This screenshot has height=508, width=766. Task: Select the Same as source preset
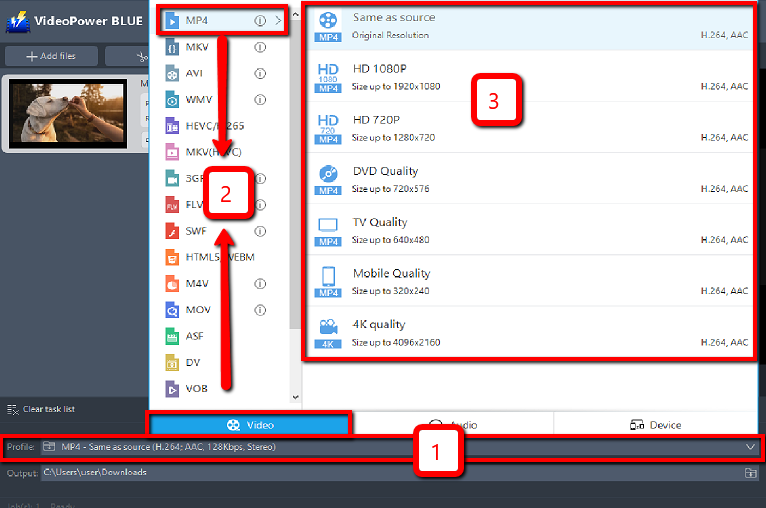530,26
